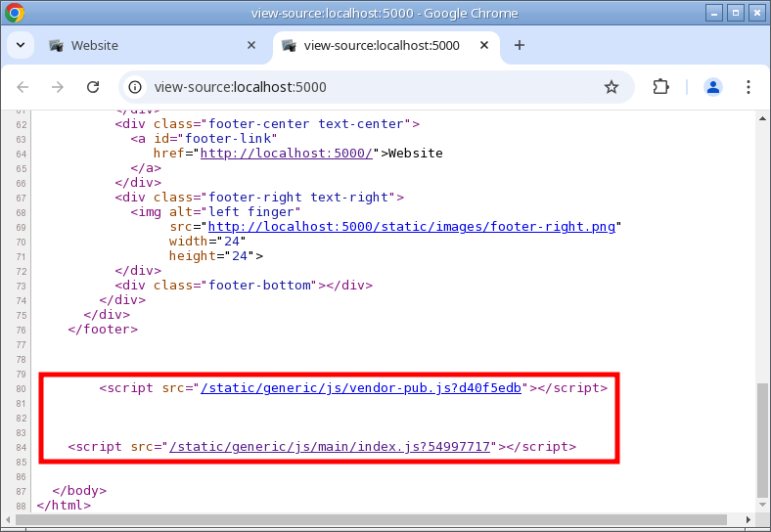Click the horizontal scrollbar left arrow

[8, 519]
